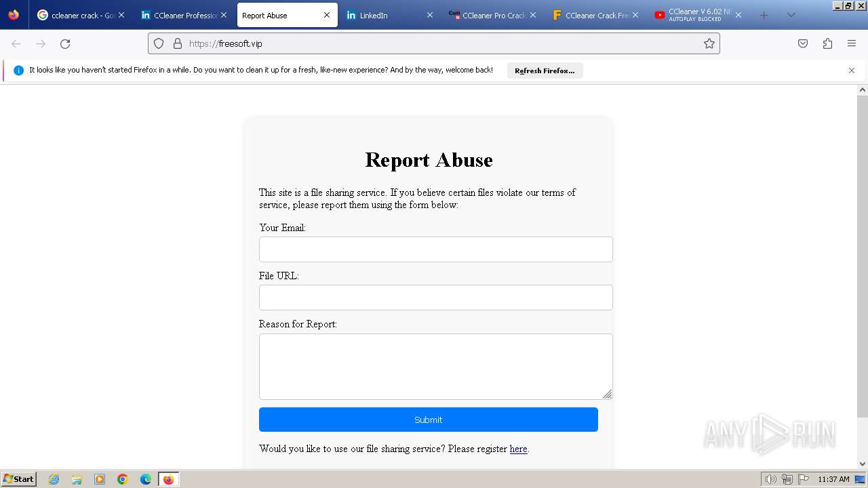868x488 pixels.
Task: Click the scrollbar up arrow
Action: [x=863, y=89]
